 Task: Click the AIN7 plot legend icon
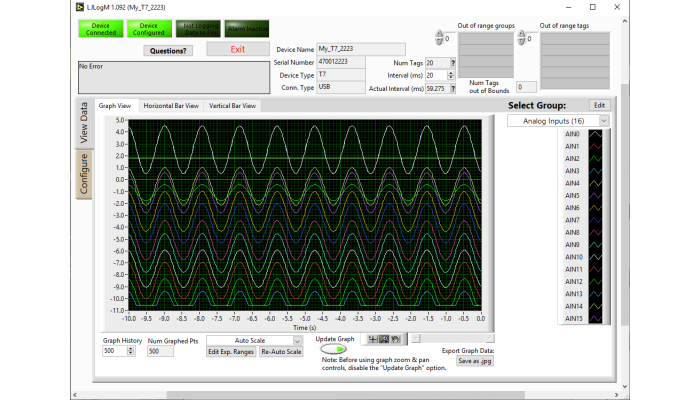pos(596,220)
